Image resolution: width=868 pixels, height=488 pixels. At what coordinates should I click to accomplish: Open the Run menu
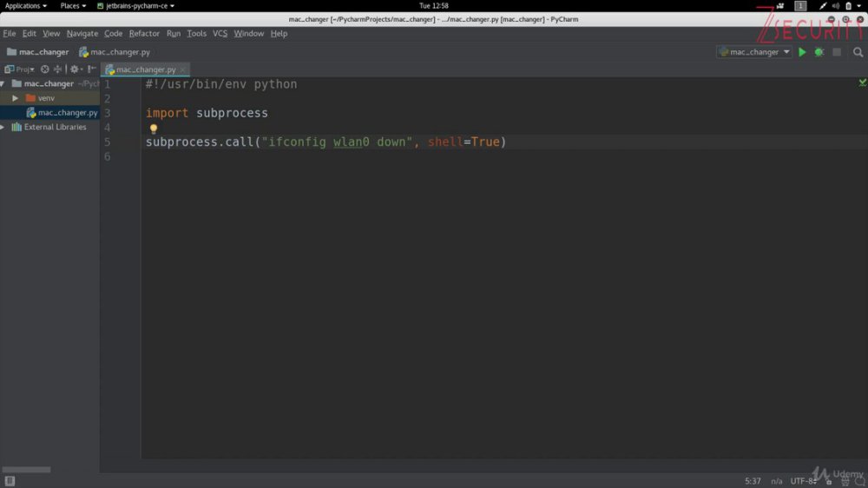[174, 33]
